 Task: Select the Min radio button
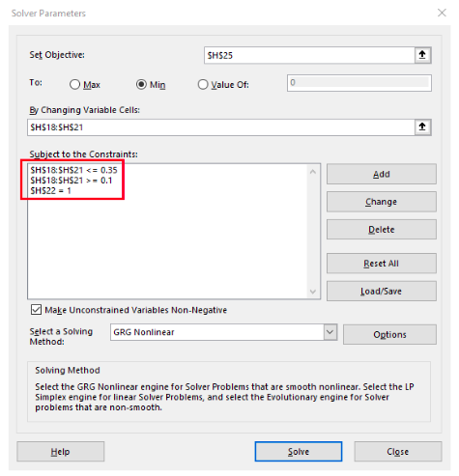click(141, 85)
